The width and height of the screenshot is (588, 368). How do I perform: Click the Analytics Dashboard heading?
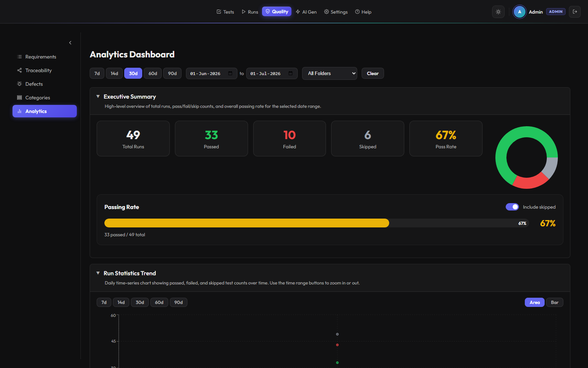tap(132, 54)
